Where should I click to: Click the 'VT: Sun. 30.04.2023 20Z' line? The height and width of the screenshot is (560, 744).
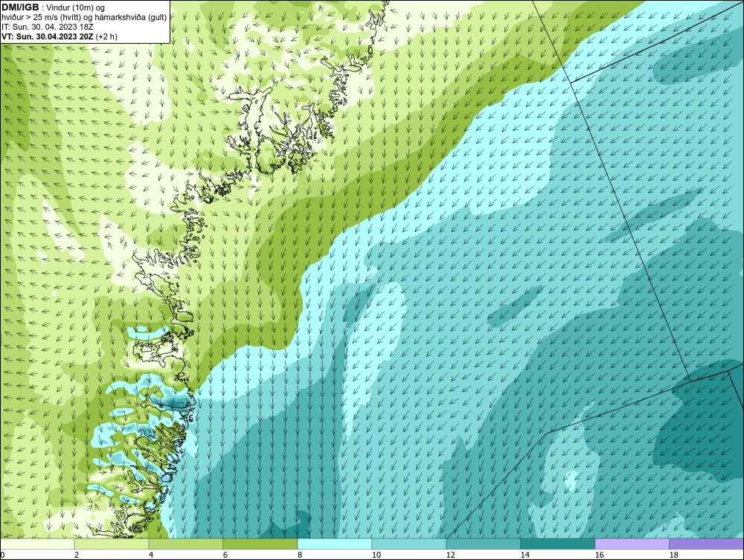pyautogui.click(x=48, y=36)
